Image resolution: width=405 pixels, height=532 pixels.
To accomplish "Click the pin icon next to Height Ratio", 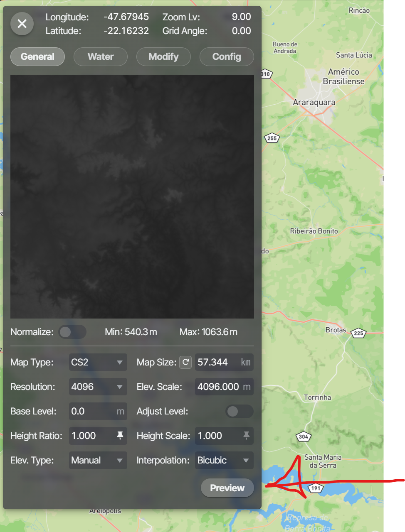I will [x=120, y=436].
